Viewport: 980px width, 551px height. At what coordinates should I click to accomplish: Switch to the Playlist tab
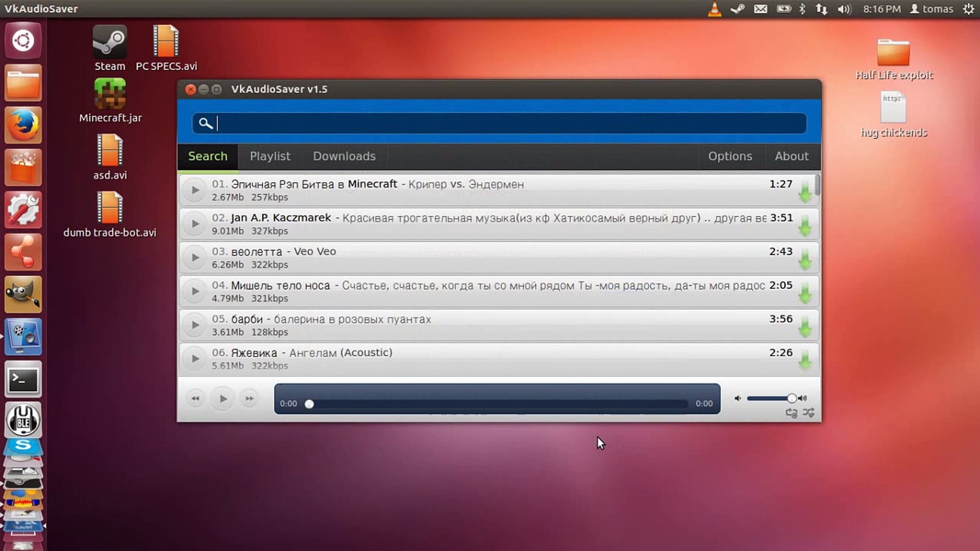[x=270, y=156]
